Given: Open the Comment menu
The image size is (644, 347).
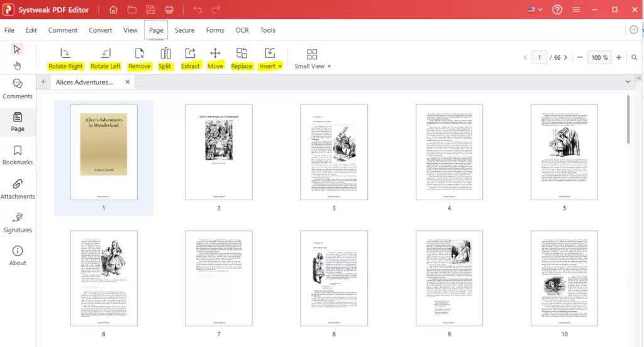Looking at the screenshot, I should [63, 30].
